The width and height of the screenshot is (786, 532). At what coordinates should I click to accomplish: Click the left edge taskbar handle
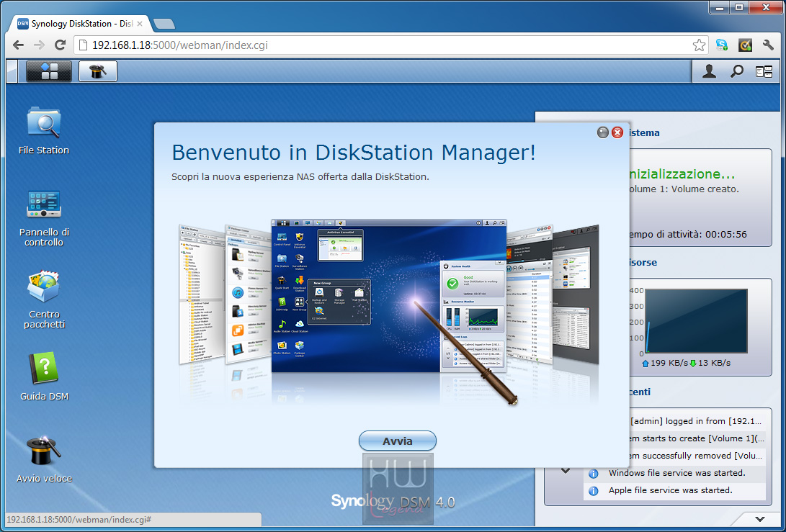click(x=12, y=71)
